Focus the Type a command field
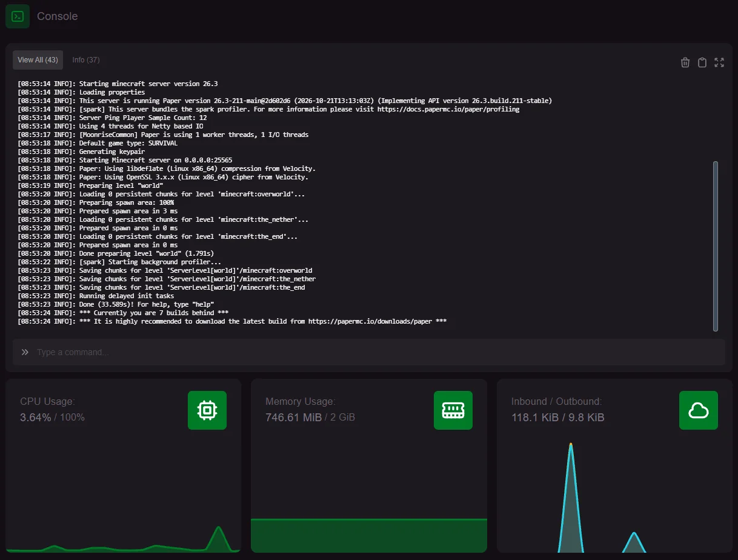Image resolution: width=738 pixels, height=560 pixels. (x=368, y=352)
